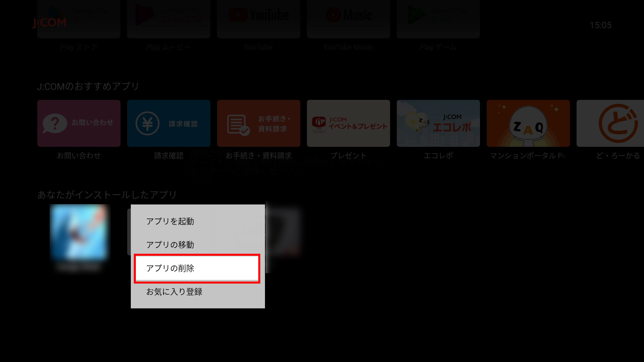Launch the YouTube Music app tile
Viewport: 644px width, 362px height.
click(x=348, y=19)
